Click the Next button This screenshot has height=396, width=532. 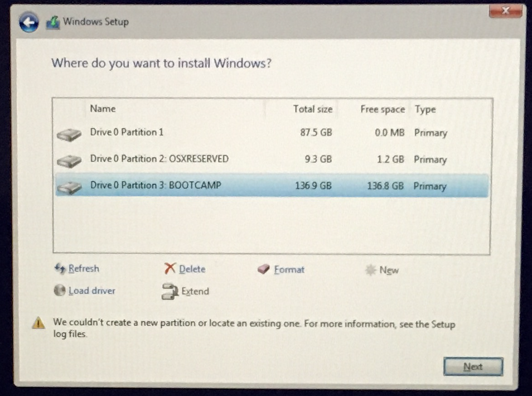point(473,366)
